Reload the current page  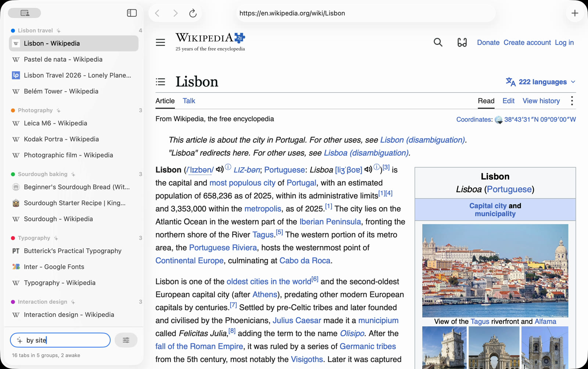pyautogui.click(x=193, y=13)
